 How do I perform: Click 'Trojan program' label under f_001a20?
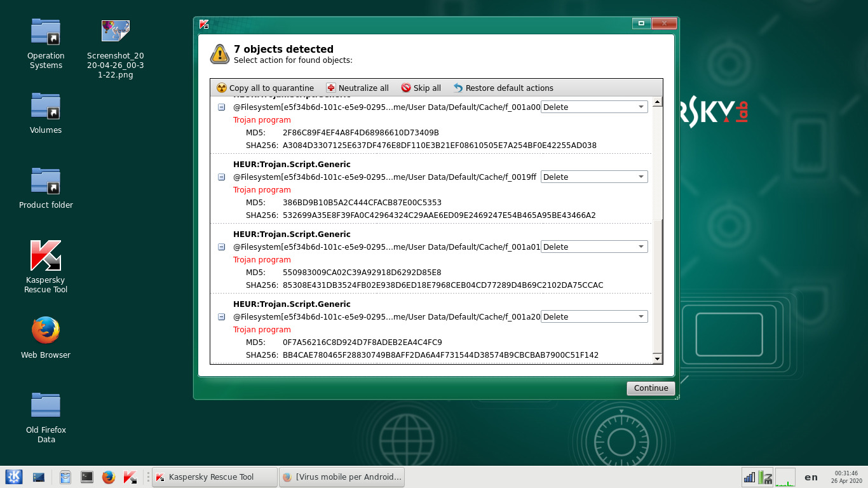point(262,330)
